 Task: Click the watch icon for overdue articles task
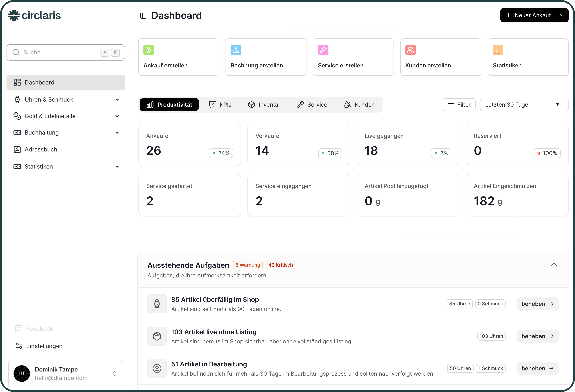(157, 304)
